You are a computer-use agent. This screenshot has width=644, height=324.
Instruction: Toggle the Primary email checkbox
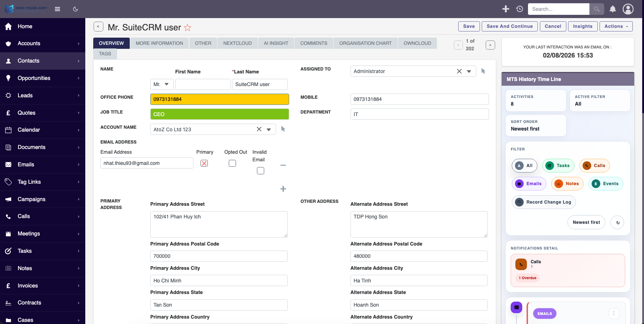click(204, 163)
